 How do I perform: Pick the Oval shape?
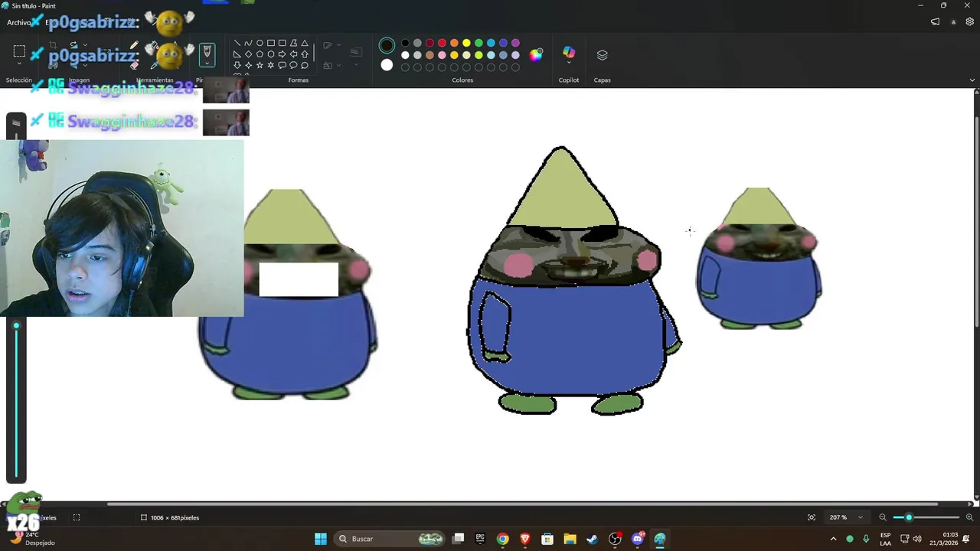[x=260, y=43]
